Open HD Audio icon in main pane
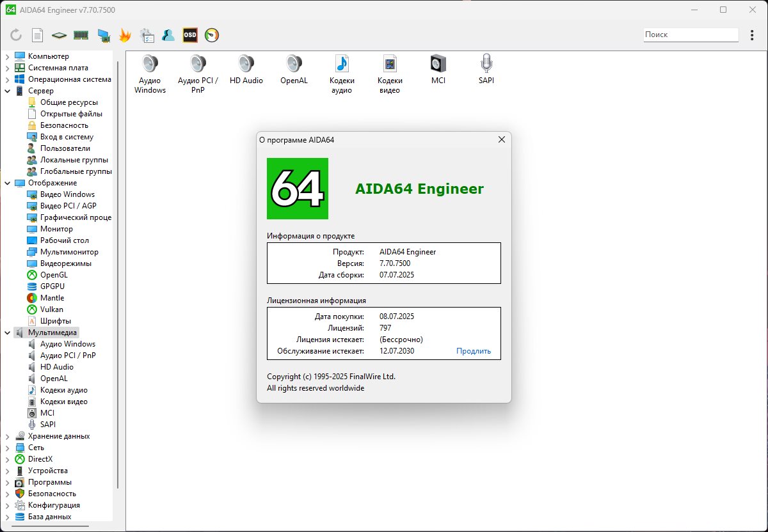 246,70
